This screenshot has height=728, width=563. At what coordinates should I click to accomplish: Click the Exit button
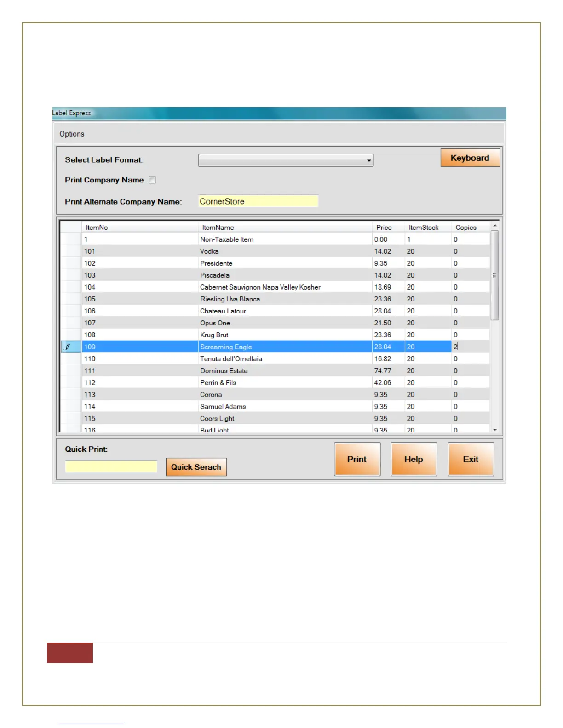pos(471,459)
